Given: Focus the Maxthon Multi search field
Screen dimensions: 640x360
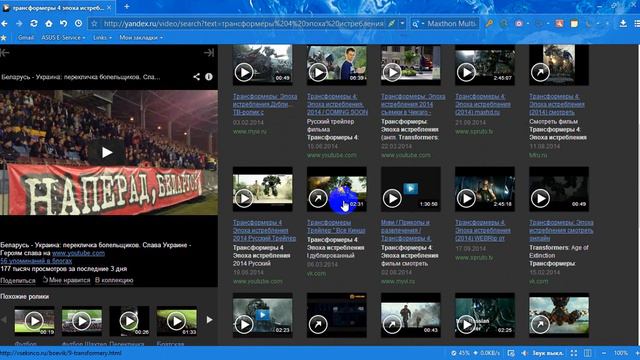Looking at the screenshot, I should coord(451,24).
